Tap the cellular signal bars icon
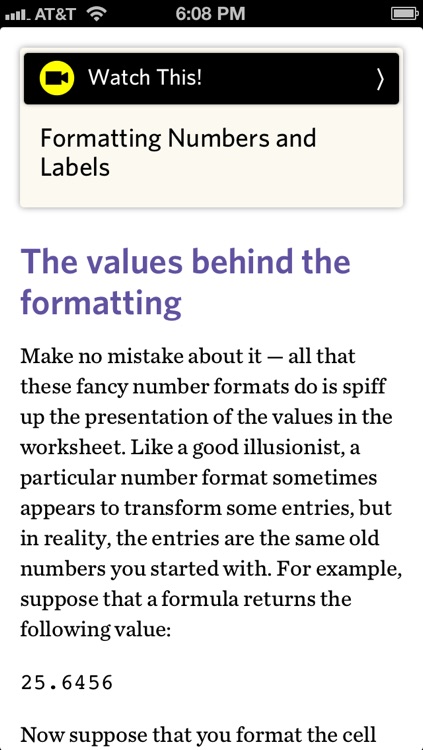The width and height of the screenshot is (423, 750). [17, 14]
